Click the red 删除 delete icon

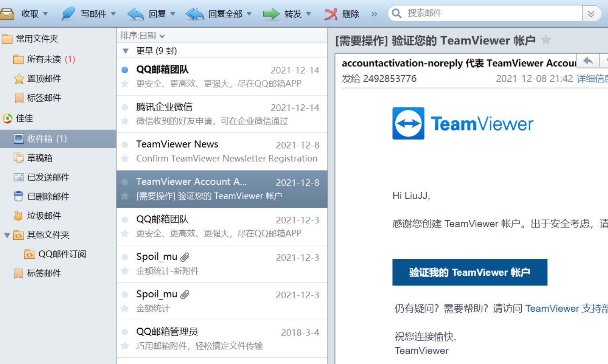pos(331,14)
